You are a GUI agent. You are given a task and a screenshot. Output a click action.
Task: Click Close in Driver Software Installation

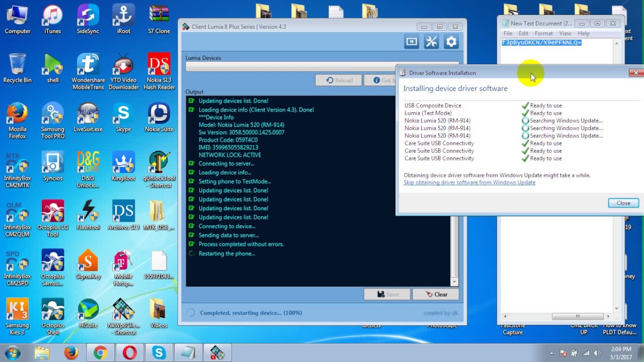click(623, 203)
